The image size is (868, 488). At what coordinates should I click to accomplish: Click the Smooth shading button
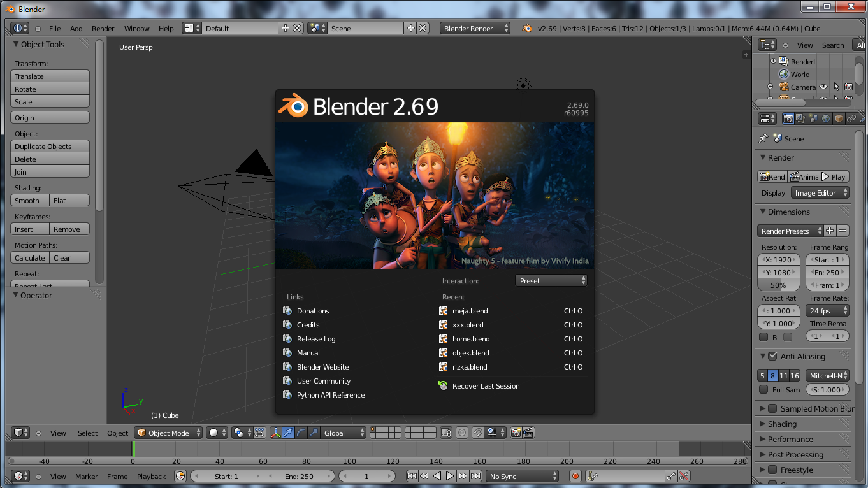tap(30, 200)
